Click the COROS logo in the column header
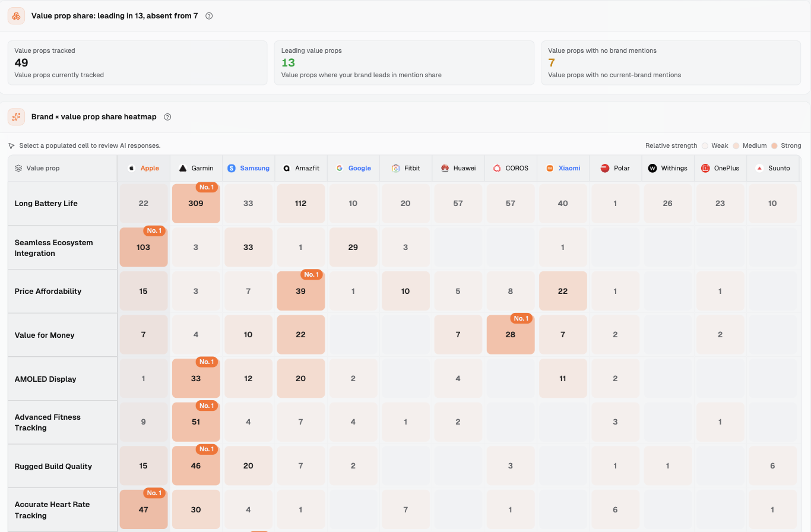Screen dimensions: 811x532 coord(497,168)
